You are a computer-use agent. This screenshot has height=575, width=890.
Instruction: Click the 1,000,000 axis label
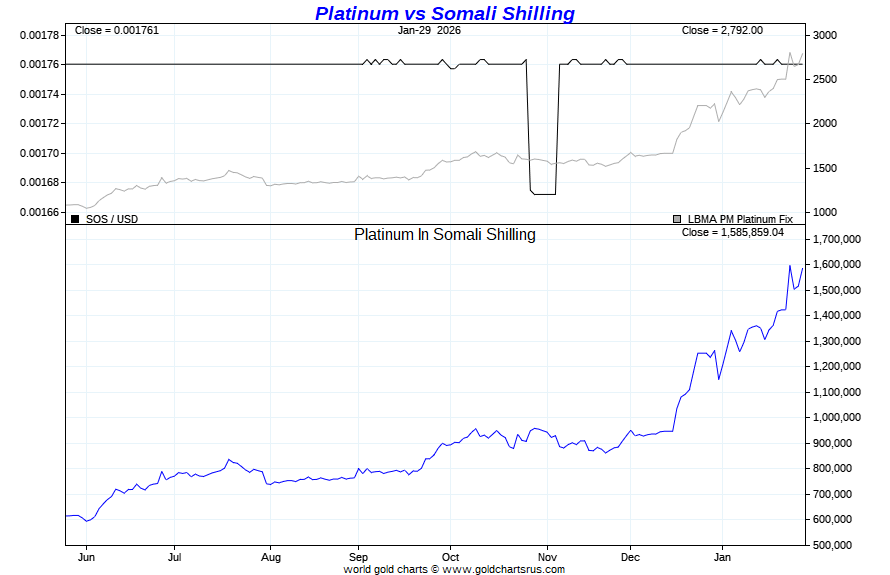click(837, 417)
